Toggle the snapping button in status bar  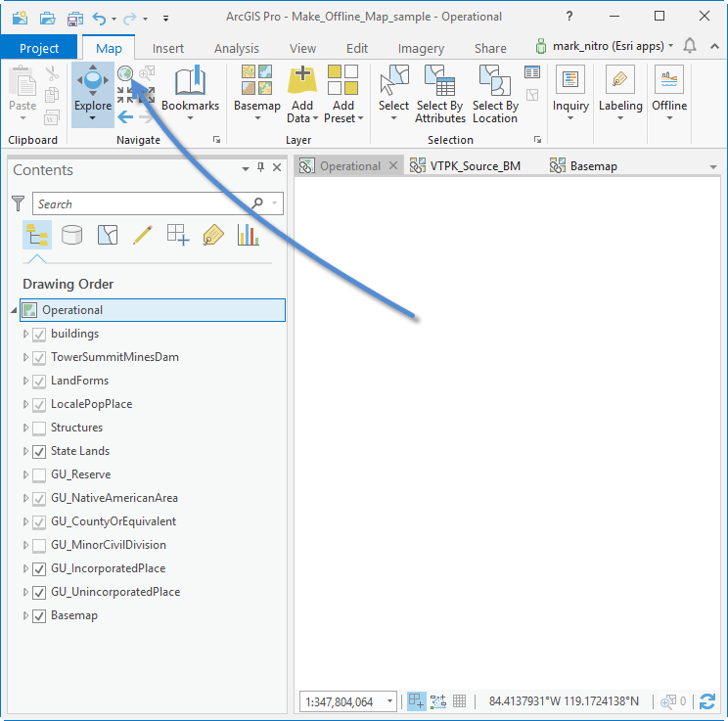[417, 701]
